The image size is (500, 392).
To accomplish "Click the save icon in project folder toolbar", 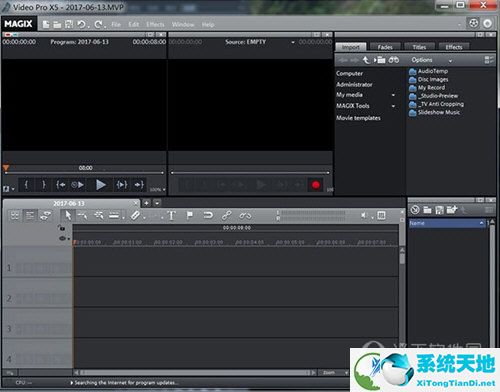I will tap(440, 210).
